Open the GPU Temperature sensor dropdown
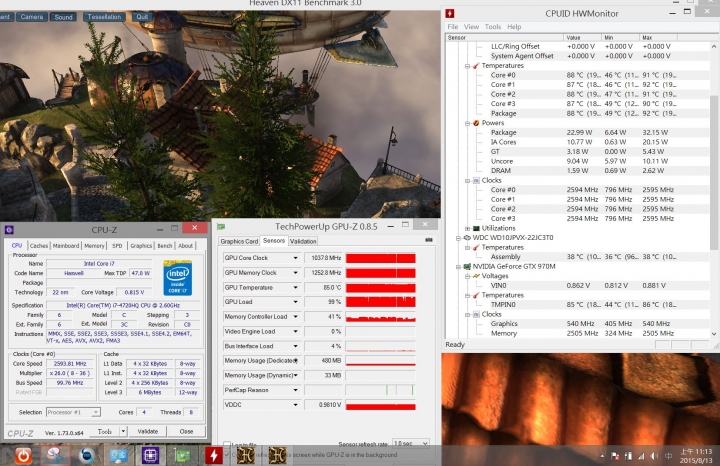This screenshot has width=720, height=466. click(295, 287)
